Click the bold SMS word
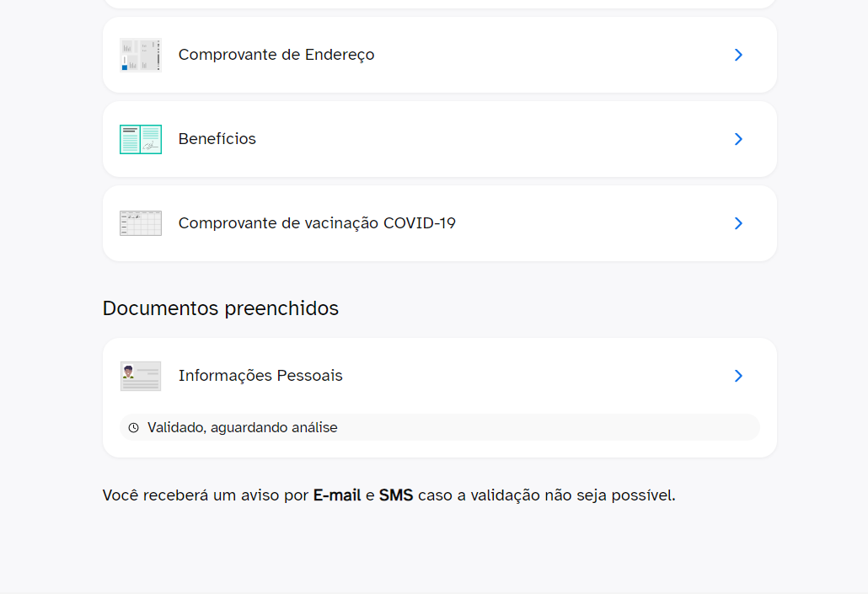Image resolution: width=868 pixels, height=594 pixels. pyautogui.click(x=396, y=495)
